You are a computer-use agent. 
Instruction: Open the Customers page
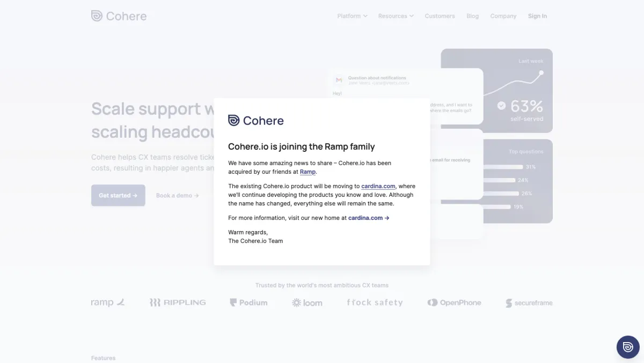point(440,16)
